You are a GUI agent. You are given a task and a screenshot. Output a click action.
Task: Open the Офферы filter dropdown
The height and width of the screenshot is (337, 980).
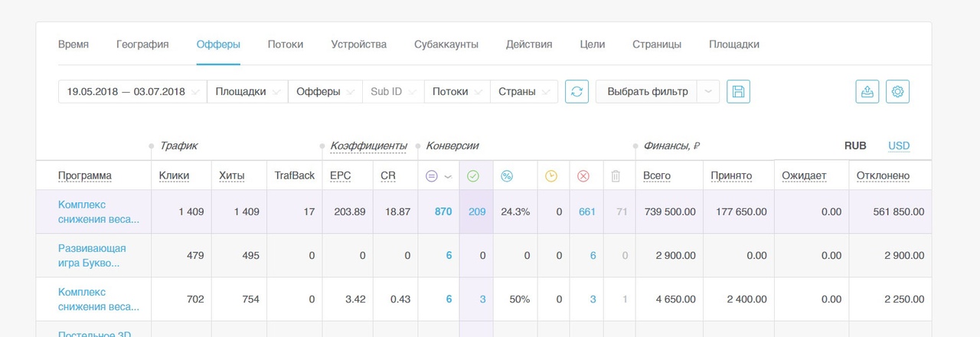tap(325, 91)
